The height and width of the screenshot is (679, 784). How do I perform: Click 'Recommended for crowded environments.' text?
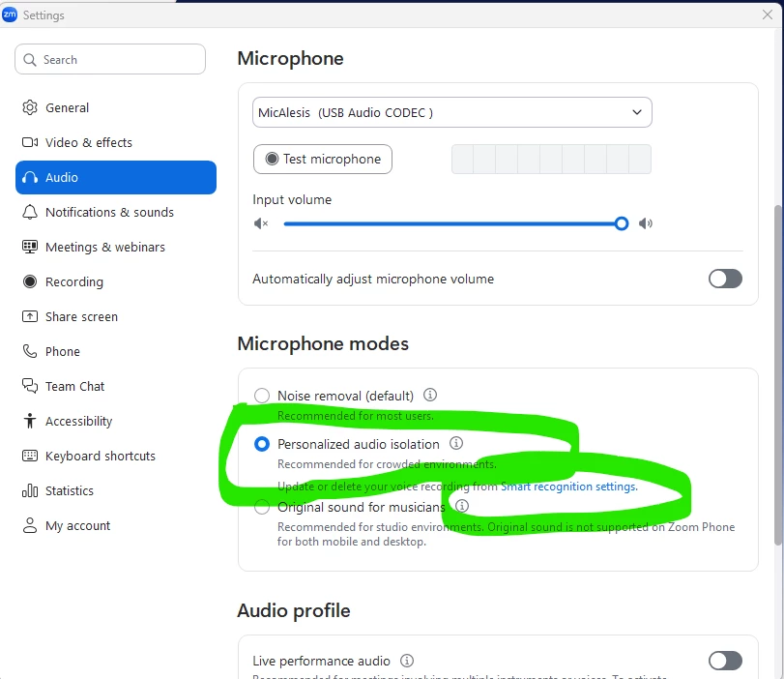(387, 464)
